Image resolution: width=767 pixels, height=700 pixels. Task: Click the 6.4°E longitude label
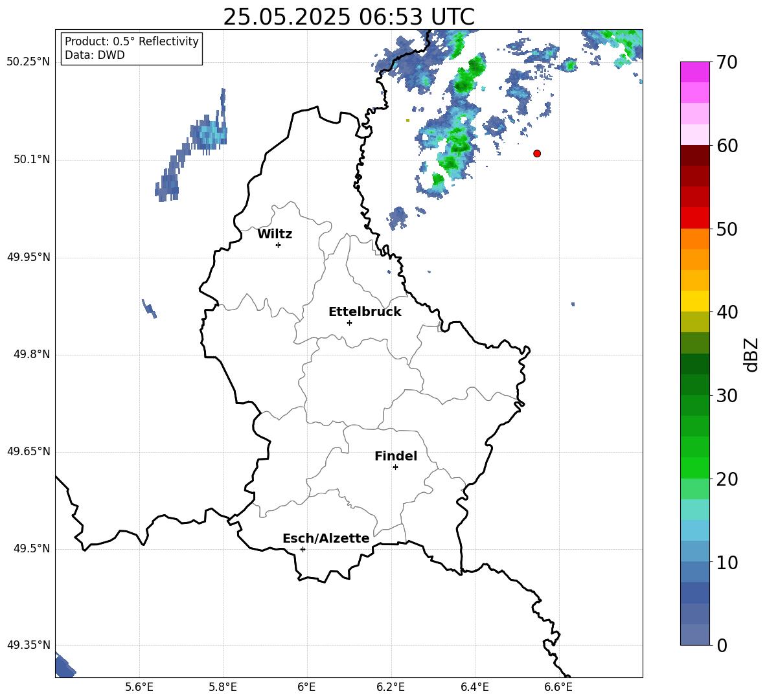tap(475, 687)
